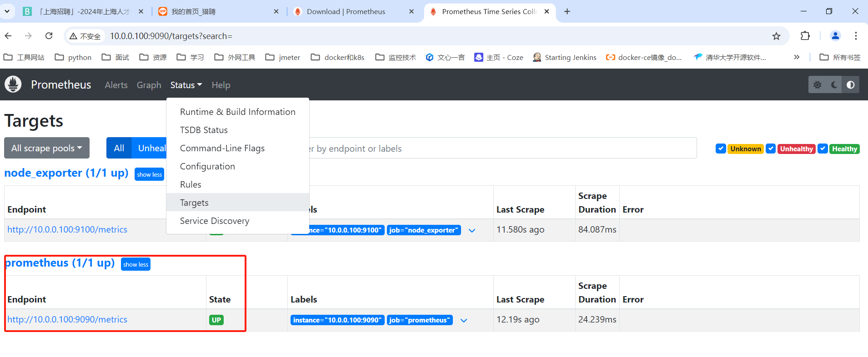Click the node_exporter (1/1 up) heading
868x357 pixels.
click(66, 173)
